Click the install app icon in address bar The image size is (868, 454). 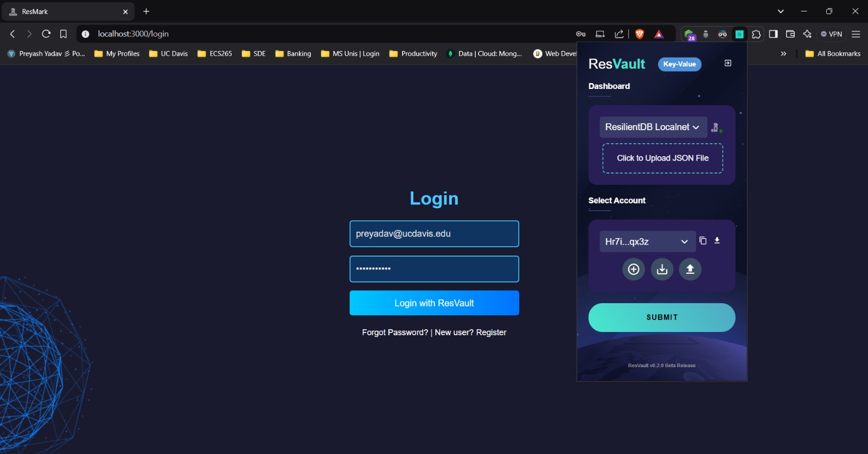pyautogui.click(x=600, y=34)
